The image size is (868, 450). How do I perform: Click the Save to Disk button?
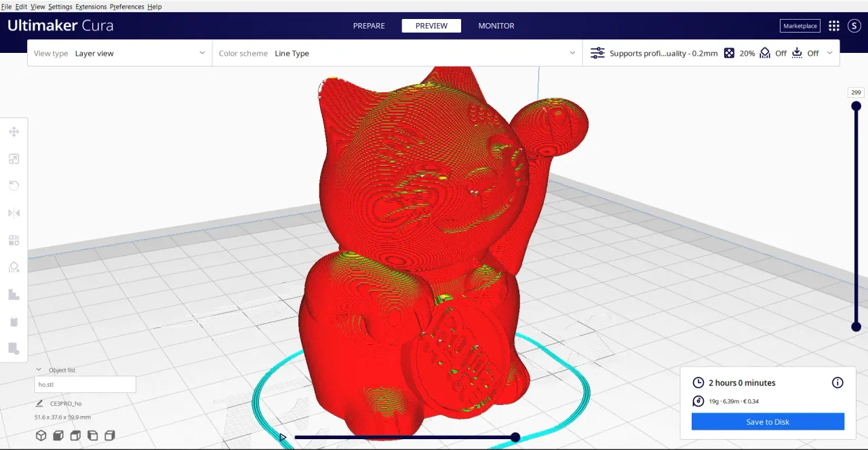click(767, 421)
